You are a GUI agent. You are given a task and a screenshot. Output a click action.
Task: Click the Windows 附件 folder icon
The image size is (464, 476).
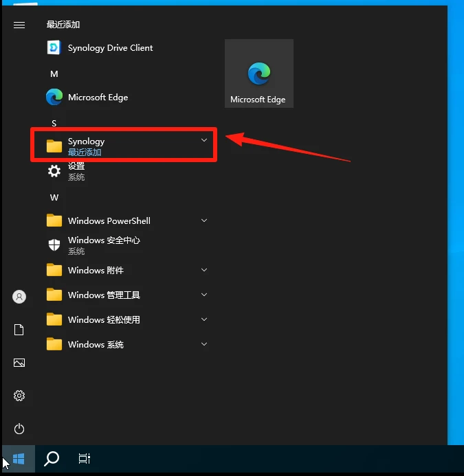pyautogui.click(x=54, y=270)
